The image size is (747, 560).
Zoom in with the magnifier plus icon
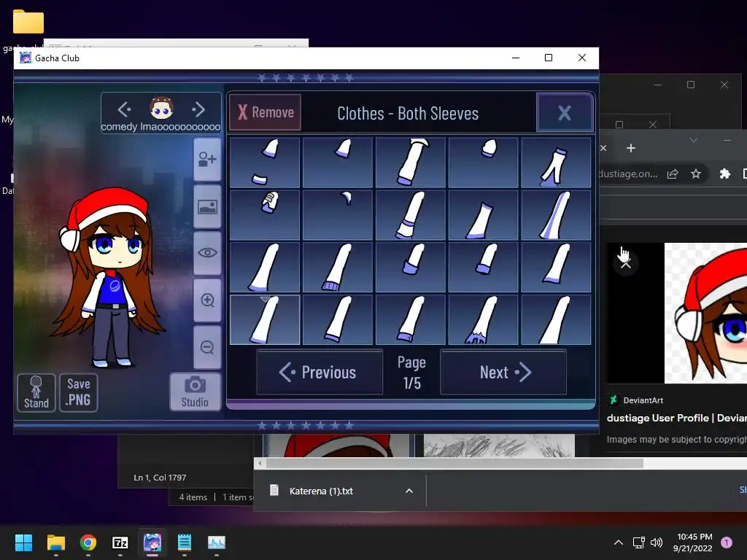[207, 300]
